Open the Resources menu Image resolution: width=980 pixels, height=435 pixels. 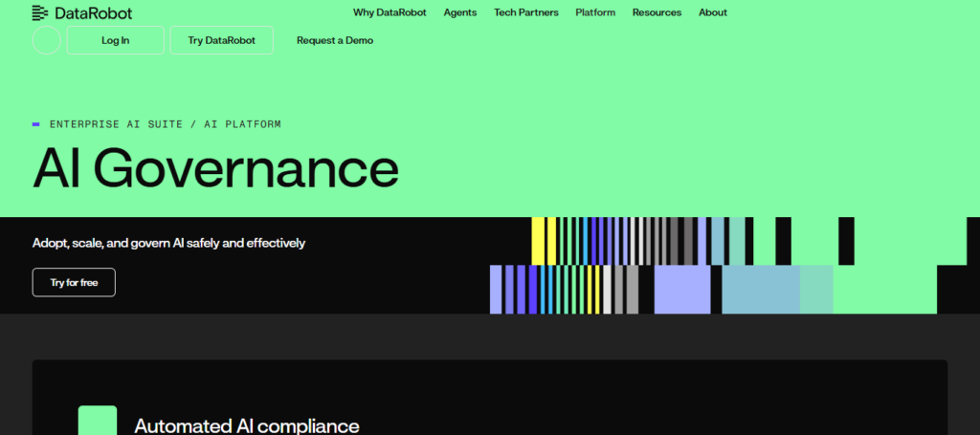657,12
